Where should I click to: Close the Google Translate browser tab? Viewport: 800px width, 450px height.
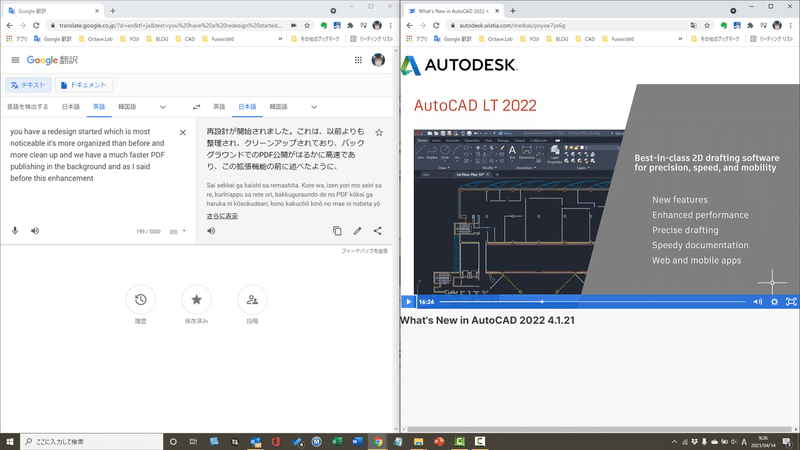[97, 11]
